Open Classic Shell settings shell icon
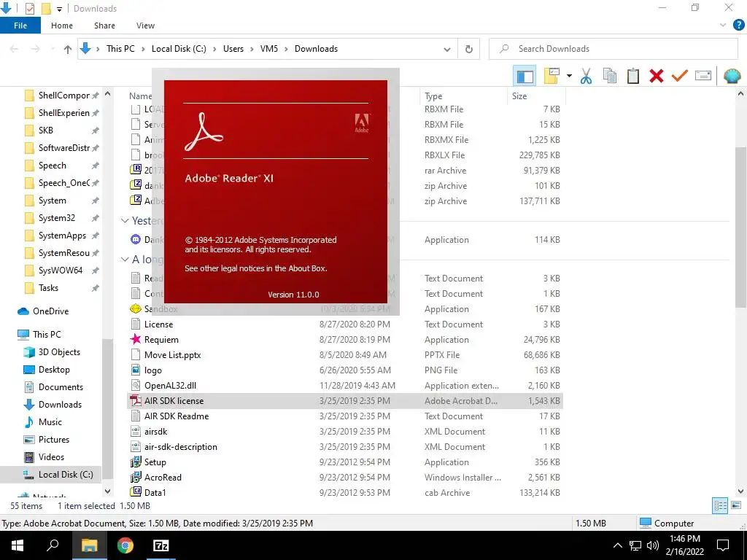The width and height of the screenshot is (747, 560). point(732,76)
